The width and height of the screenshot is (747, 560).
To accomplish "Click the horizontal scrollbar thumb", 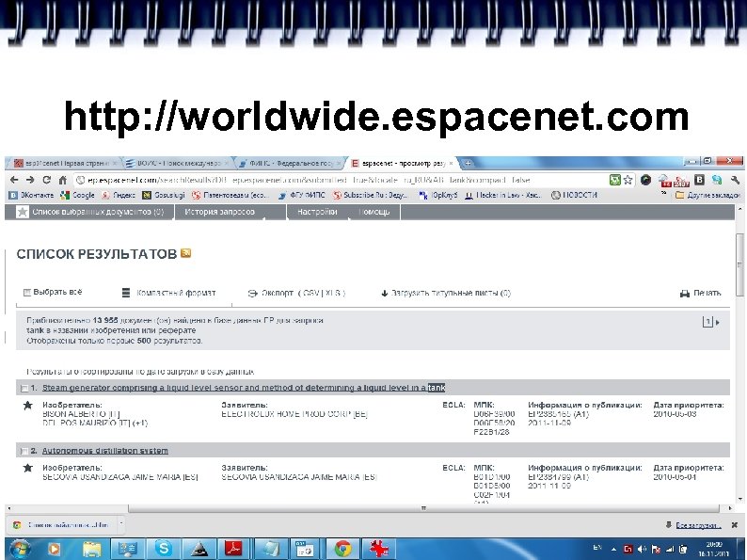I will [x=423, y=508].
